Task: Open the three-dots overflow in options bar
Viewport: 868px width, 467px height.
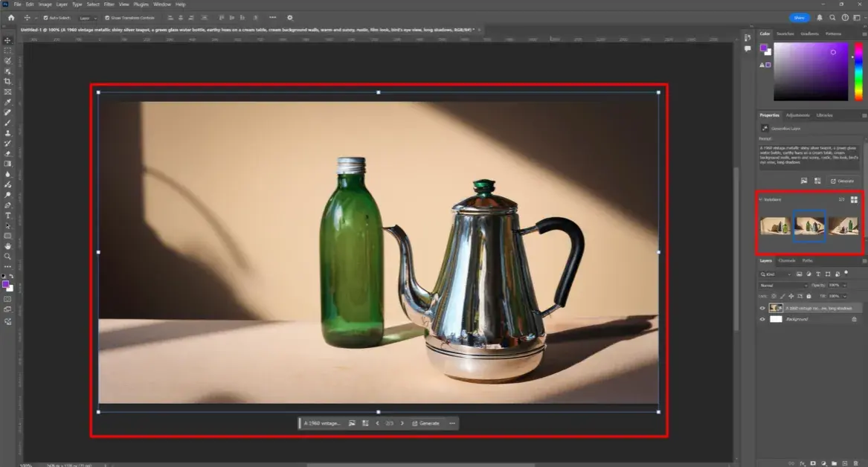Action: [x=272, y=18]
